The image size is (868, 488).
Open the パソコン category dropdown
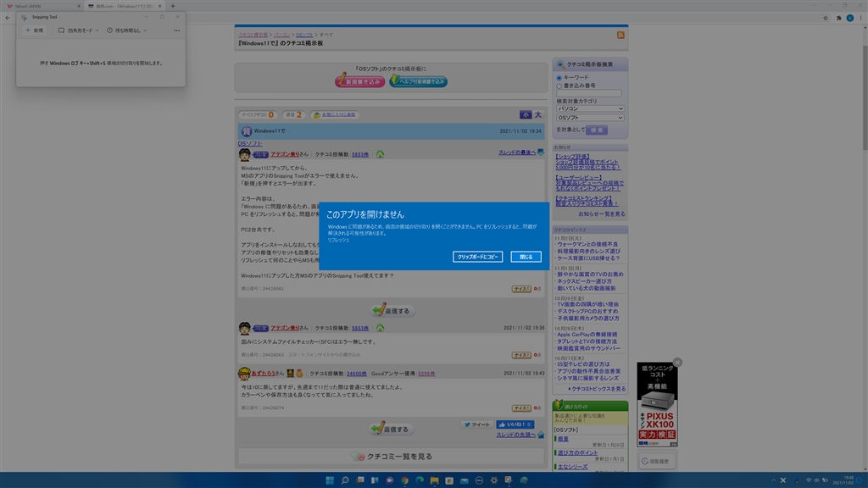pos(590,109)
